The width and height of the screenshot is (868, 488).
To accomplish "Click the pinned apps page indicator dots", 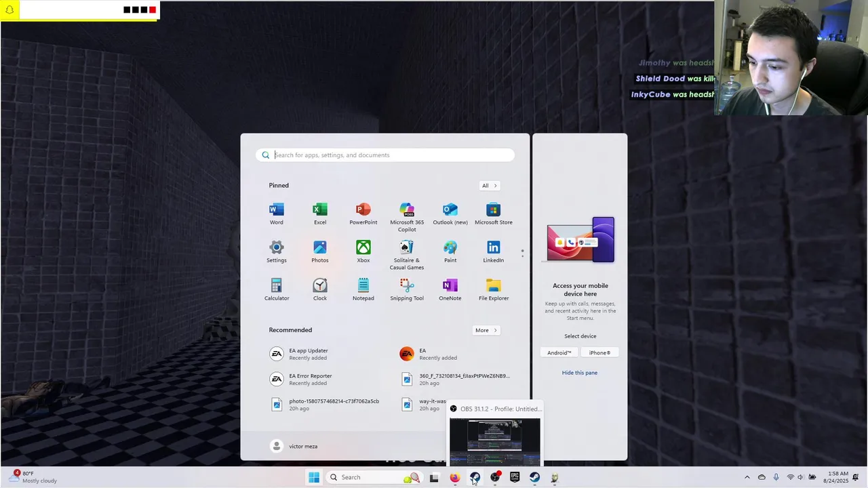I will tap(522, 253).
